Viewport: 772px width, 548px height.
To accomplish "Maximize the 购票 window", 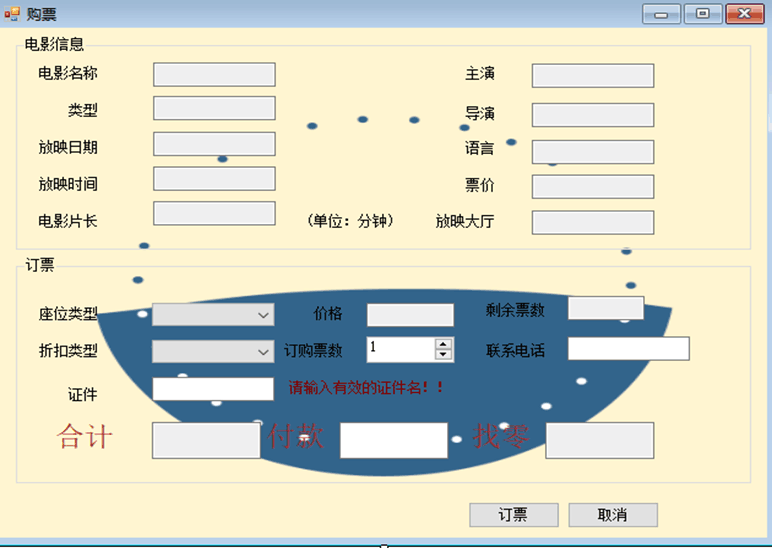I will 703,13.
